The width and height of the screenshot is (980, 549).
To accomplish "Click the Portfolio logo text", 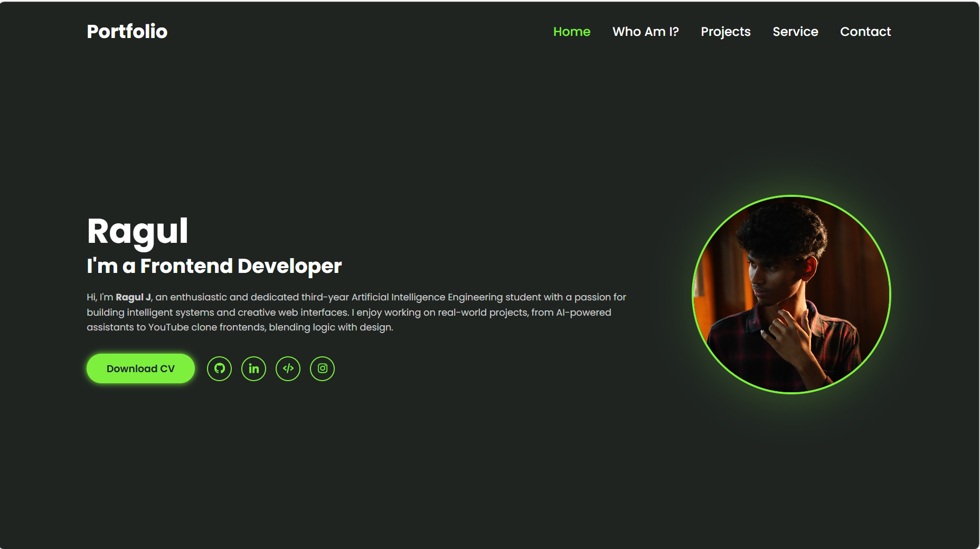I will pos(127,31).
